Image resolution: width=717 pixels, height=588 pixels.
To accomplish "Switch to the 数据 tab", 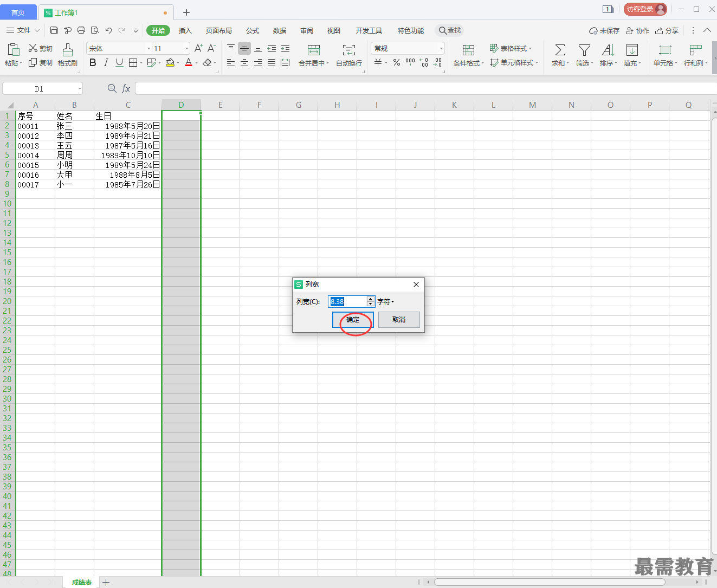I will pos(280,30).
